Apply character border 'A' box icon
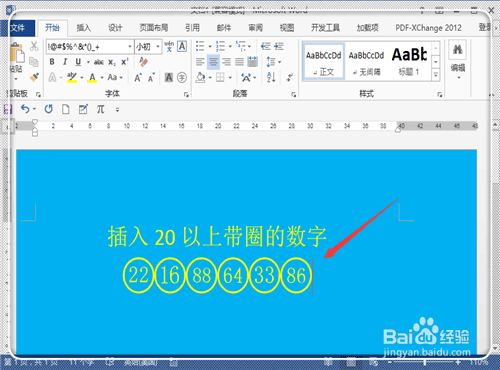 point(182,46)
